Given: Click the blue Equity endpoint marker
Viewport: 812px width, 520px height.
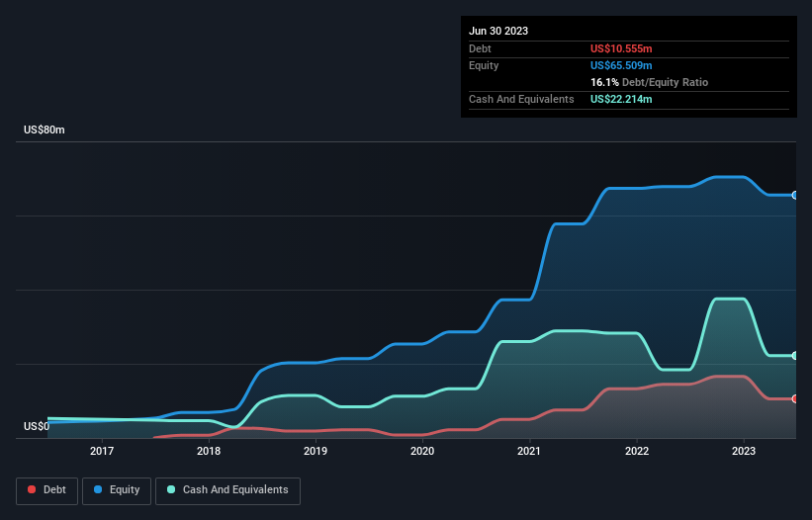Looking at the screenshot, I should 795,195.
